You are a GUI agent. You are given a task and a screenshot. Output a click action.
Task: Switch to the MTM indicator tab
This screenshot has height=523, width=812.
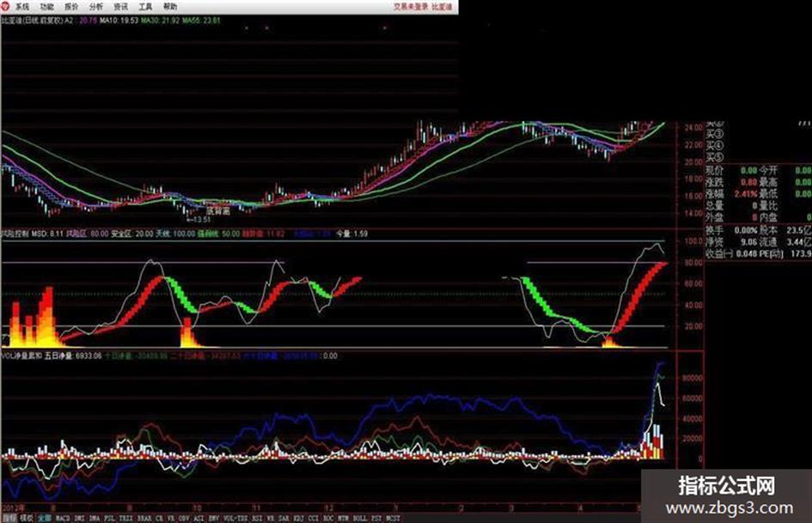click(343, 518)
